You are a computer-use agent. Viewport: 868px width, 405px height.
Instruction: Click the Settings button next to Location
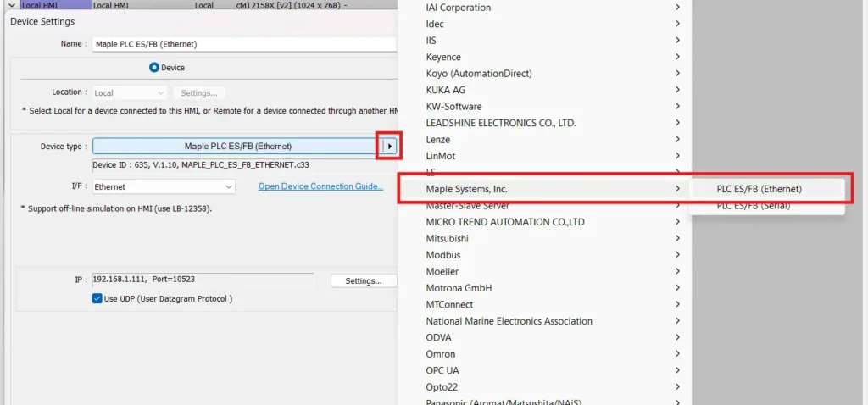(x=199, y=93)
